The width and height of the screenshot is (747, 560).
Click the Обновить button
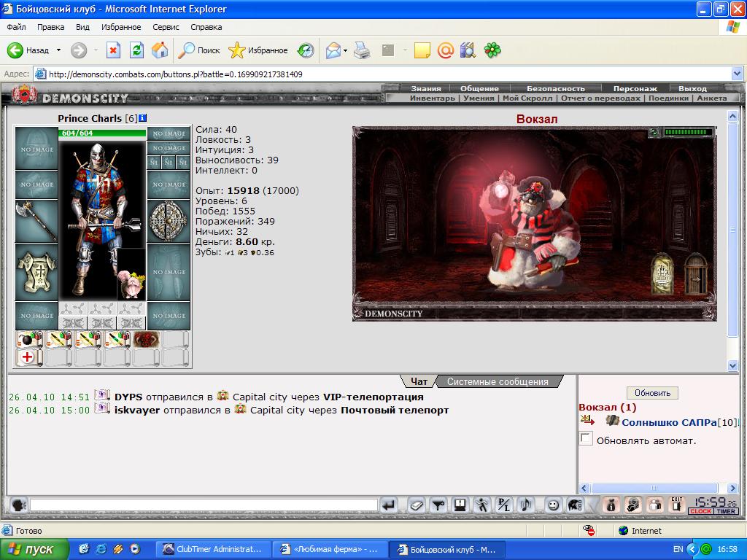[652, 393]
